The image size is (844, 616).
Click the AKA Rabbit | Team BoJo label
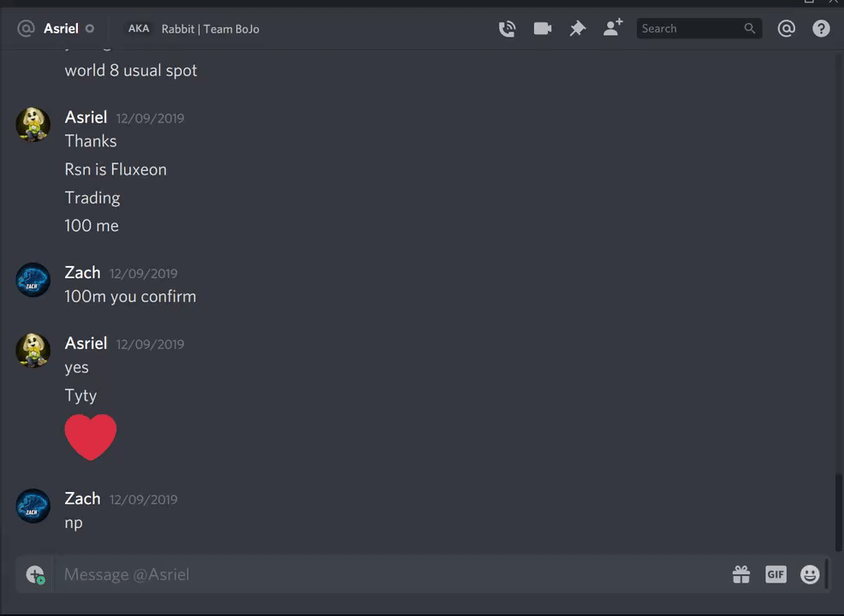pos(193,28)
